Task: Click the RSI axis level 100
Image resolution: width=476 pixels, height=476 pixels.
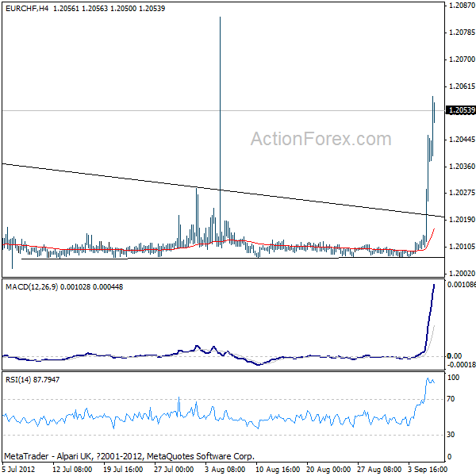Action: [x=454, y=378]
